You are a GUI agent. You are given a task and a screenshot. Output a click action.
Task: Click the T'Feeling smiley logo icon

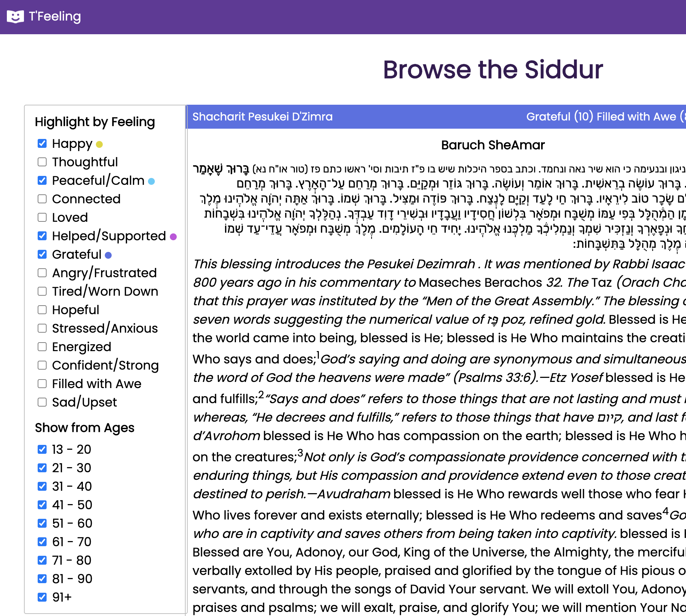point(15,16)
